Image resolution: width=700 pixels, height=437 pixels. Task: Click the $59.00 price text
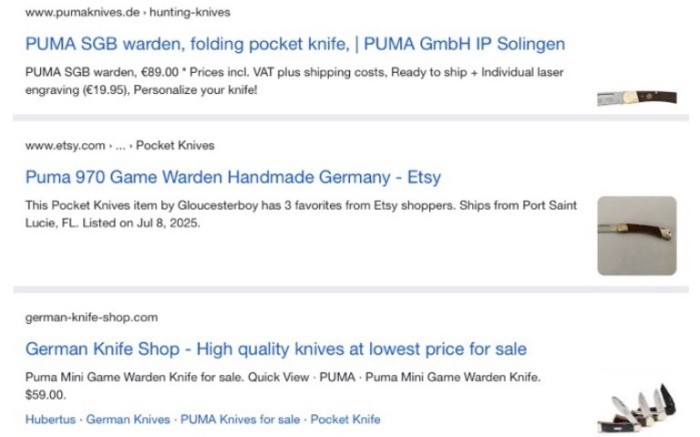[46, 395]
